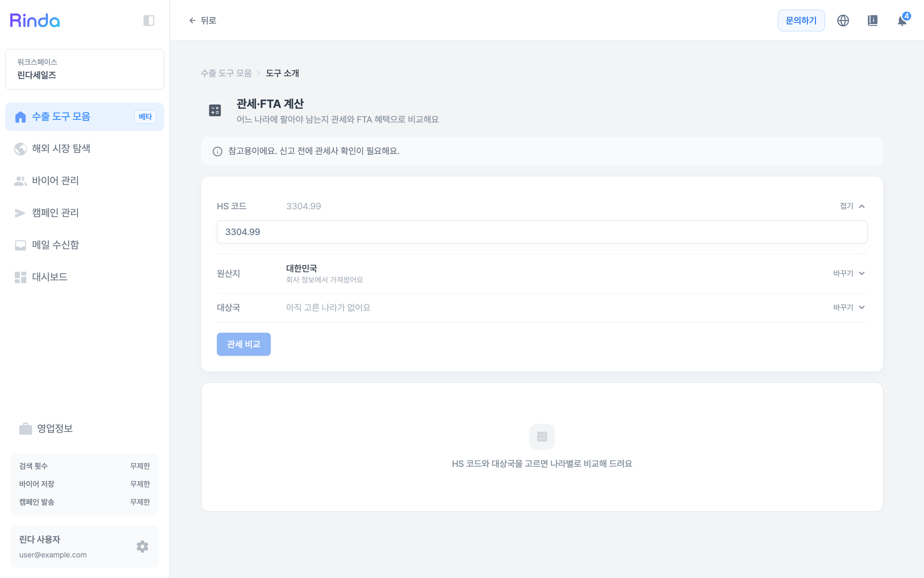Click the calculator icon beside 관세·FTA 계산
Screen dimensions: 924x578
point(215,110)
